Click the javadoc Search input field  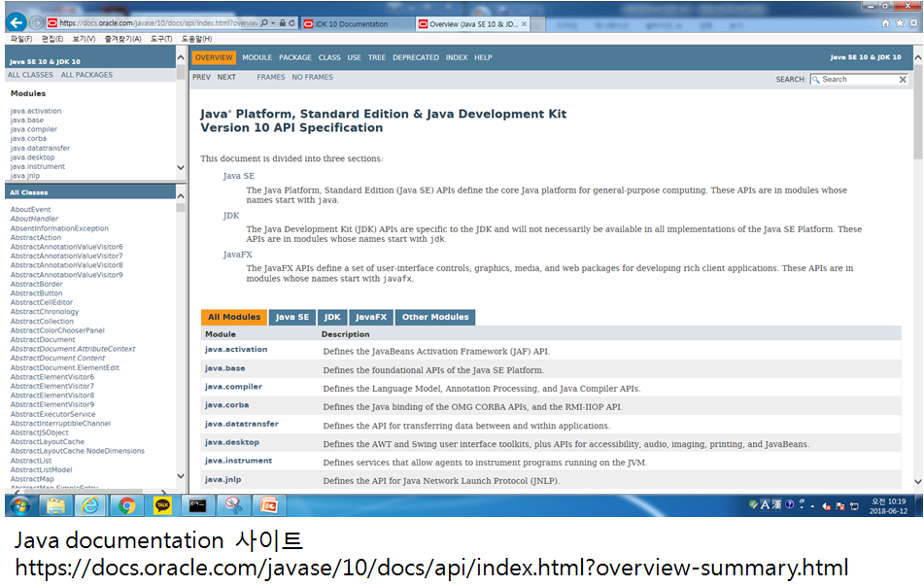[859, 80]
